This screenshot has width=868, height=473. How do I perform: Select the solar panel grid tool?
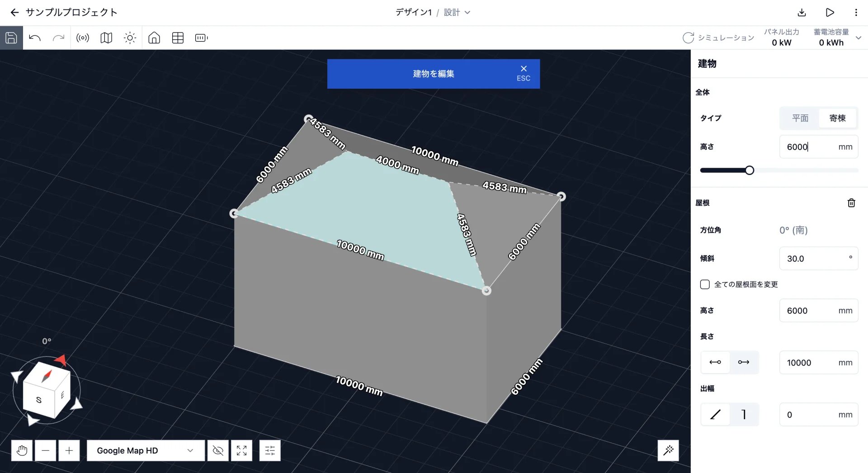pyautogui.click(x=178, y=38)
